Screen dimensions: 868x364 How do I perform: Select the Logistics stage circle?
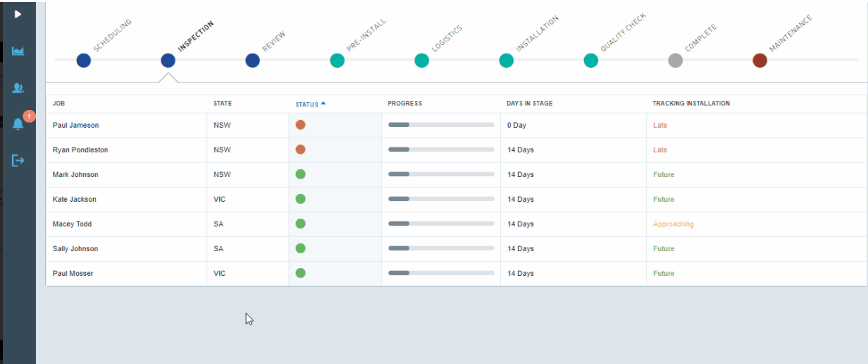[421, 61]
